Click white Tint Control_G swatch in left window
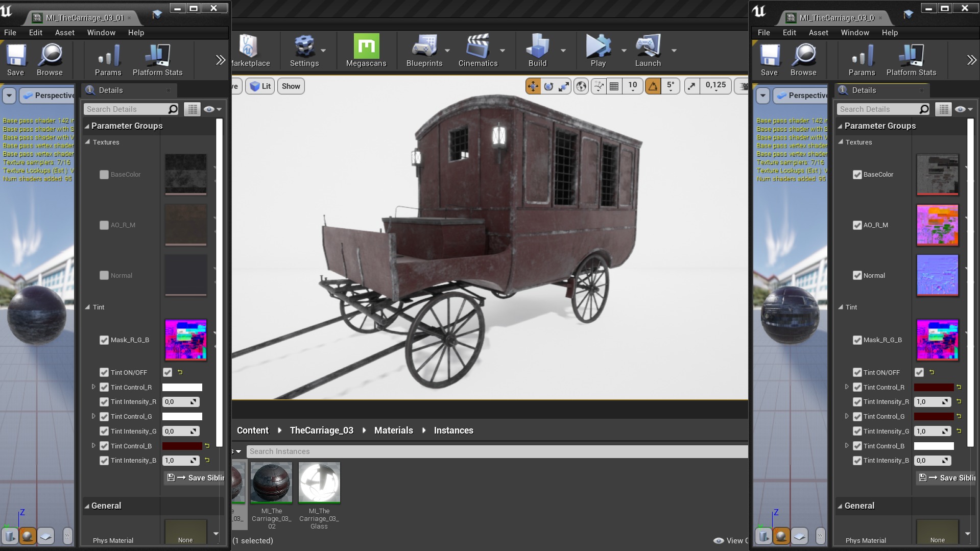Screen dimensions: 980x551 point(182,416)
